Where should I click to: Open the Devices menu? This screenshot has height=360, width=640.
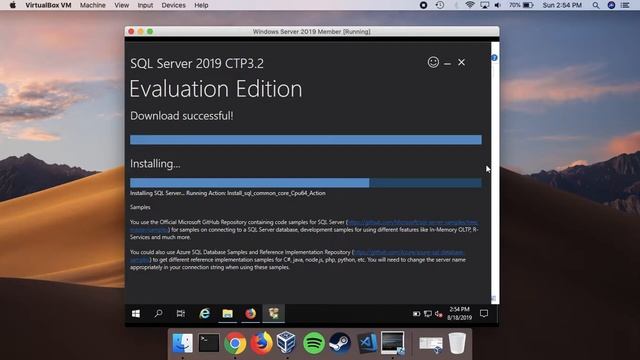[173, 5]
